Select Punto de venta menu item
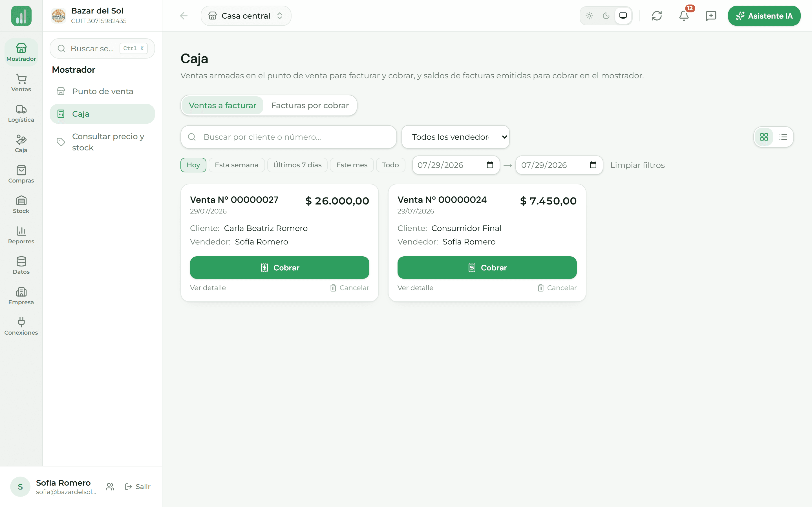The width and height of the screenshot is (812, 507). (x=102, y=91)
